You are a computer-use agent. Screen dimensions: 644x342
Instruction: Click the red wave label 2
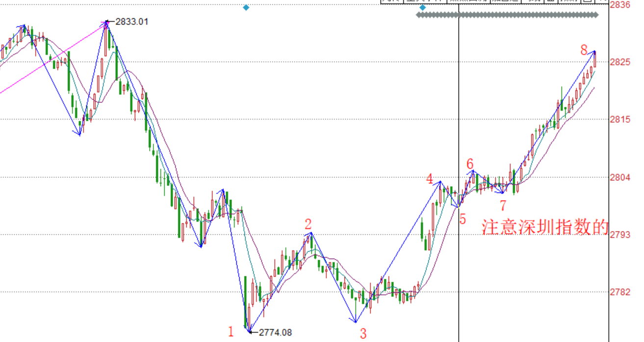308,224
